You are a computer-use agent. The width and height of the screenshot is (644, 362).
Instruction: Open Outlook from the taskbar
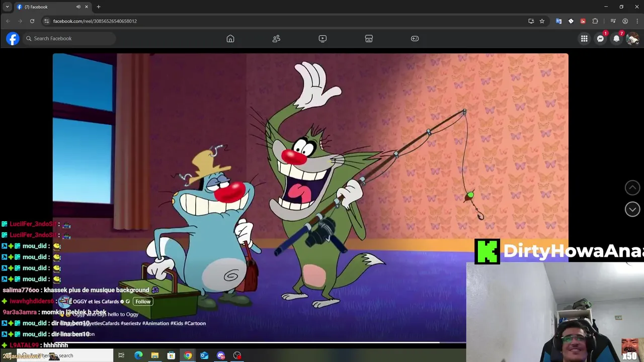[204, 355]
